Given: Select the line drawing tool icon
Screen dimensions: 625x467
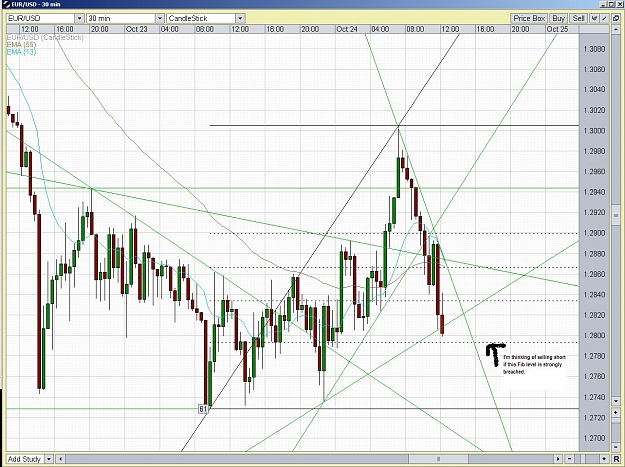Looking at the screenshot, I should tap(604, 18).
